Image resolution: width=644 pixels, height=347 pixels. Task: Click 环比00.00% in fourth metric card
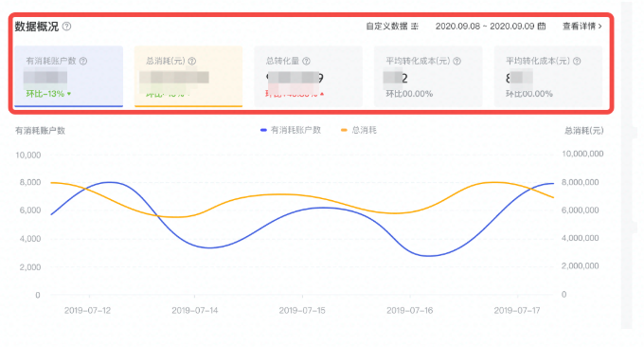click(x=409, y=94)
